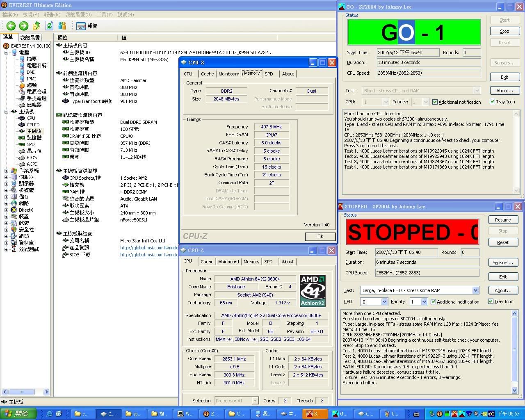This screenshot has width=525, height=420.
Task: Open the BIOS 下載 MSI download link
Action: [x=149, y=255]
